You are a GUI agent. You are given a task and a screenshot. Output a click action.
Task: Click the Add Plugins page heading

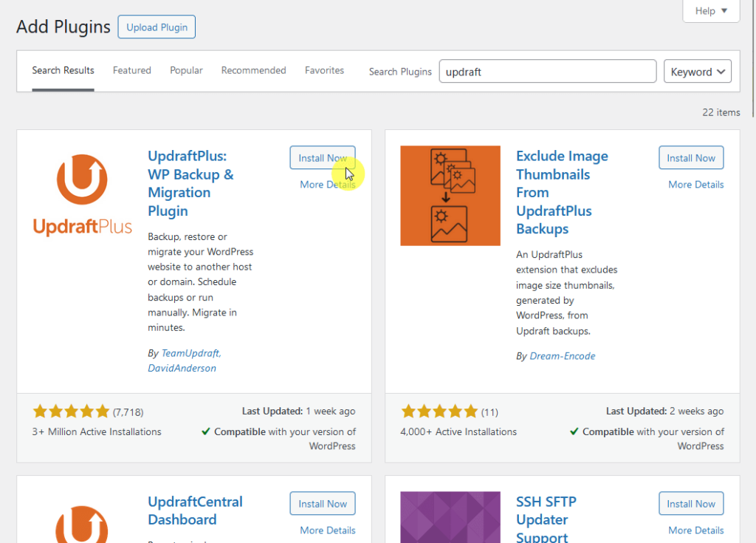coord(63,27)
